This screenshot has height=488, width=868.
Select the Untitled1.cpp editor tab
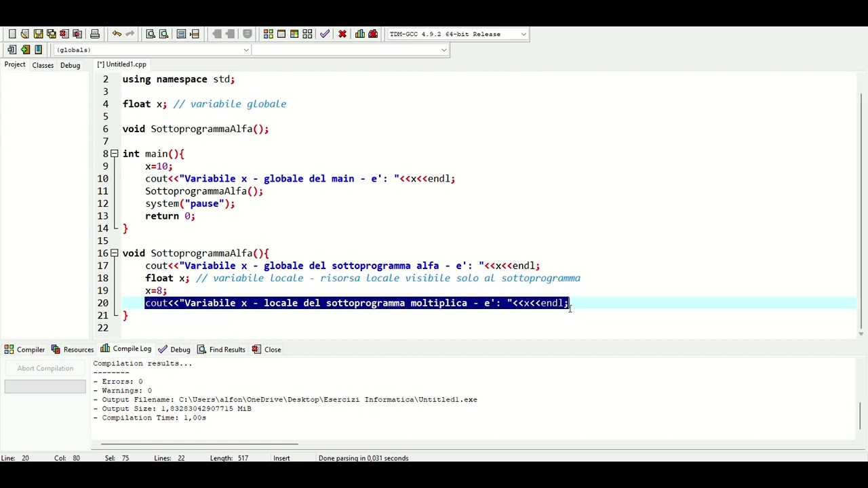[121, 64]
